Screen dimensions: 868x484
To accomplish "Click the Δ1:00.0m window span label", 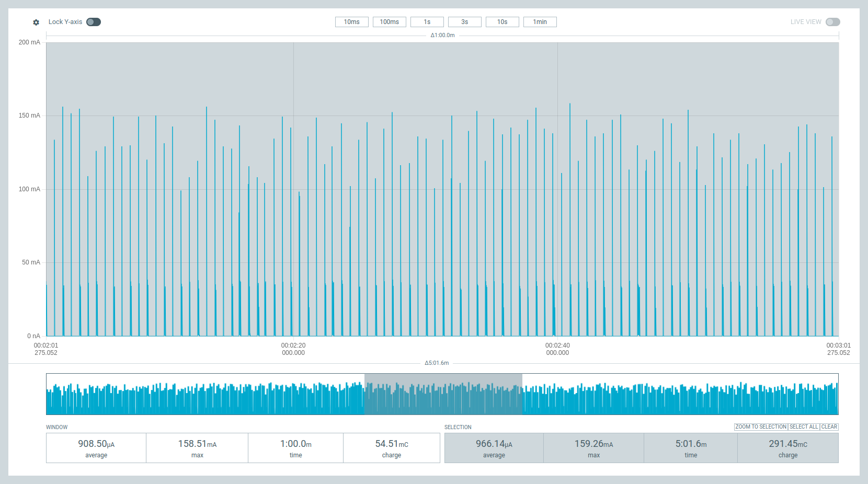I will coord(443,36).
